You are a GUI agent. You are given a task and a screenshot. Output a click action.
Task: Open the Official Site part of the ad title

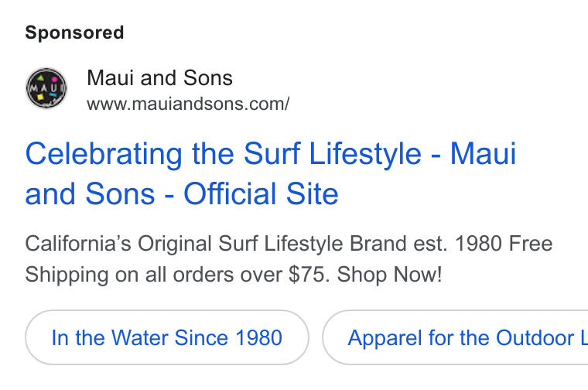pos(261,194)
